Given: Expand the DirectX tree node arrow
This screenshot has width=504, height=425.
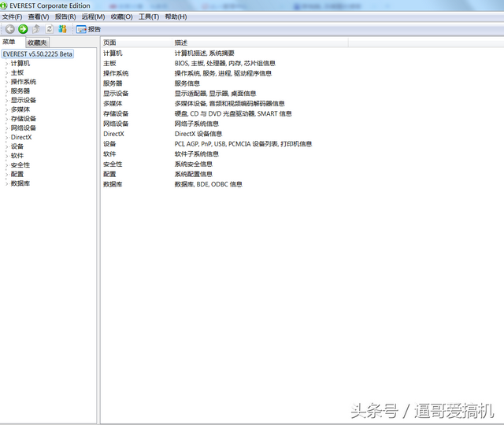Looking at the screenshot, I should click(x=7, y=138).
